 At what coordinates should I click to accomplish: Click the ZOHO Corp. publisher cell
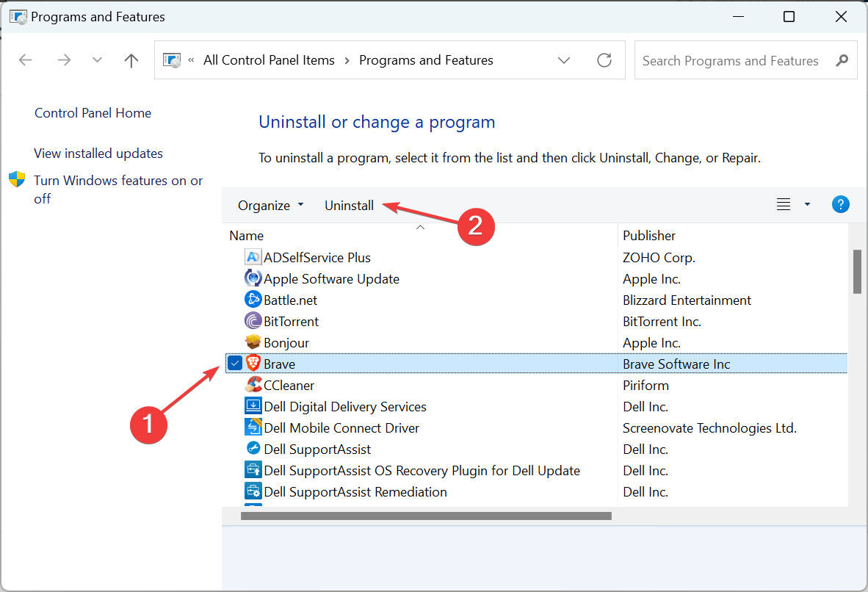[x=659, y=258]
